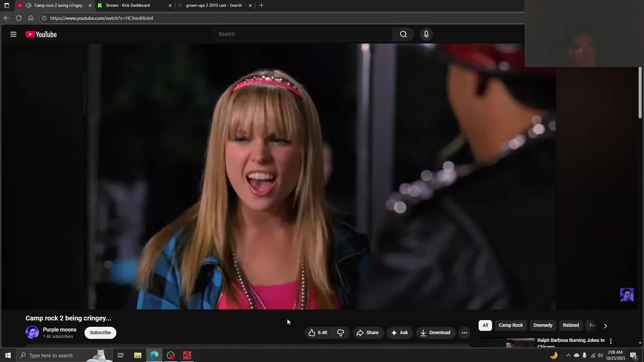Screen dimensions: 644x362
Task: Go back in browser history
Action: 6,18
